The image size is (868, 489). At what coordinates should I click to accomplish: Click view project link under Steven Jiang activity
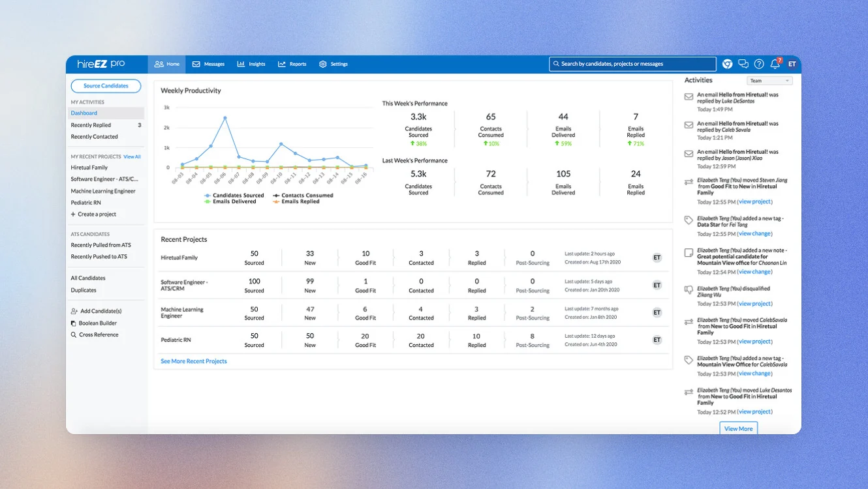(755, 202)
